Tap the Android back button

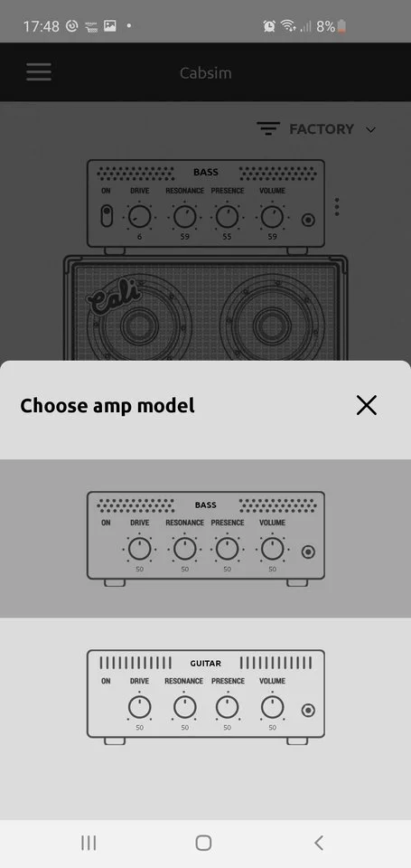click(x=319, y=843)
